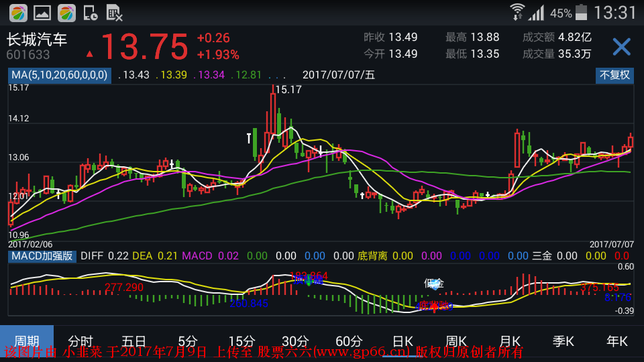
Task: Tap the 底背离 indicator label
Action: coord(372,256)
